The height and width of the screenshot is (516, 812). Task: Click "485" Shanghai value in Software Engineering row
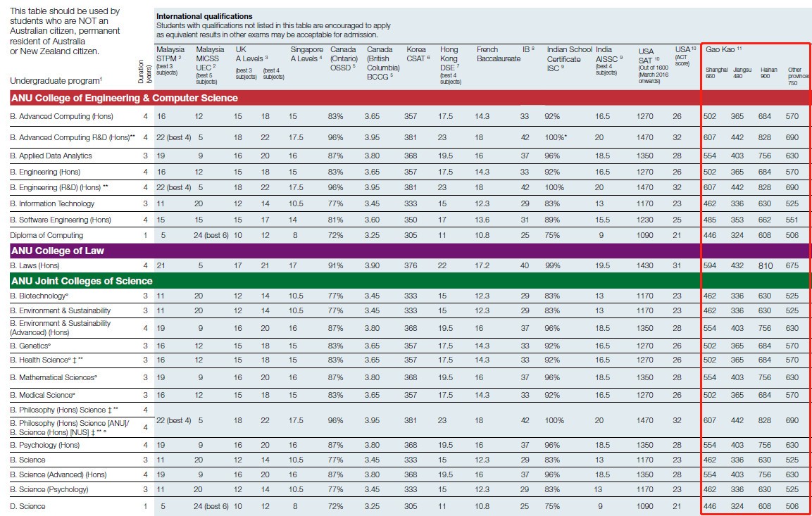[x=710, y=220]
